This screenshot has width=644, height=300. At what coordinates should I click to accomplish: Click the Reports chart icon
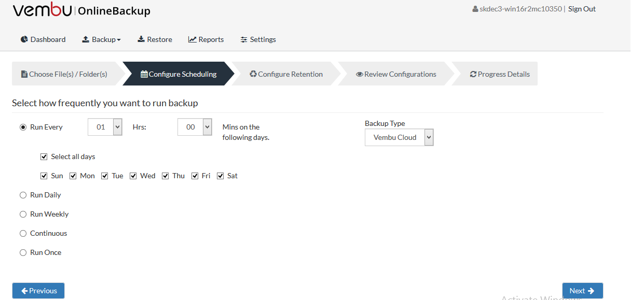(192, 39)
